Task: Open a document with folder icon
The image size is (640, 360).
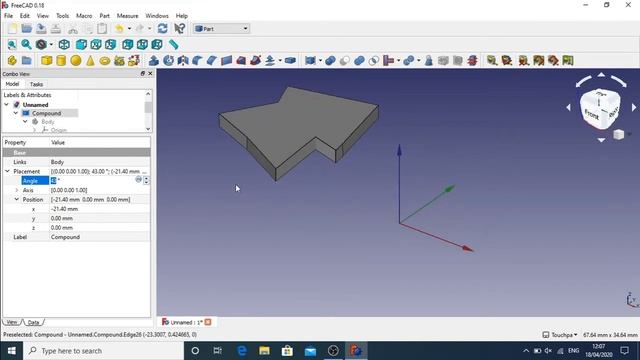Action: (x=27, y=29)
